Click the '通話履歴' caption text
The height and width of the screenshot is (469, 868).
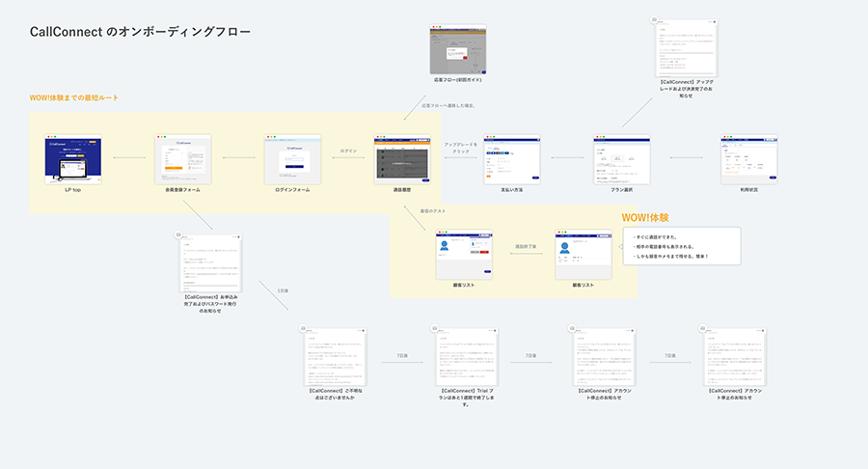(x=402, y=190)
